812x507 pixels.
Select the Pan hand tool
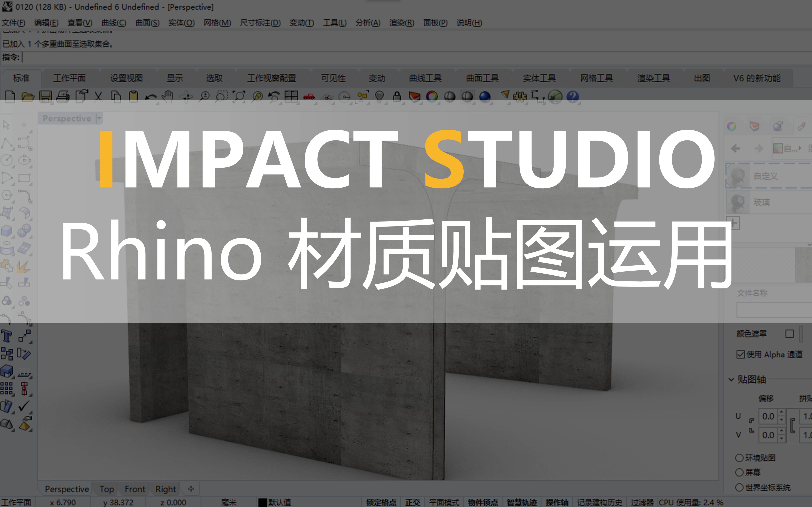[167, 96]
